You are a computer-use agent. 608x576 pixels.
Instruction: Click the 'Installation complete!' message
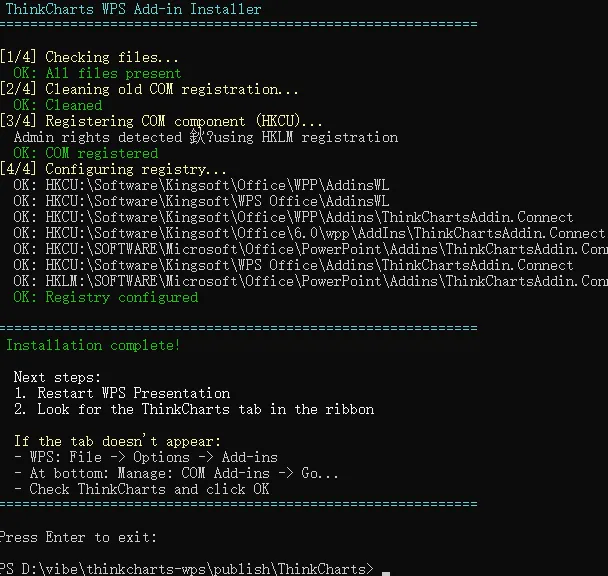point(93,345)
